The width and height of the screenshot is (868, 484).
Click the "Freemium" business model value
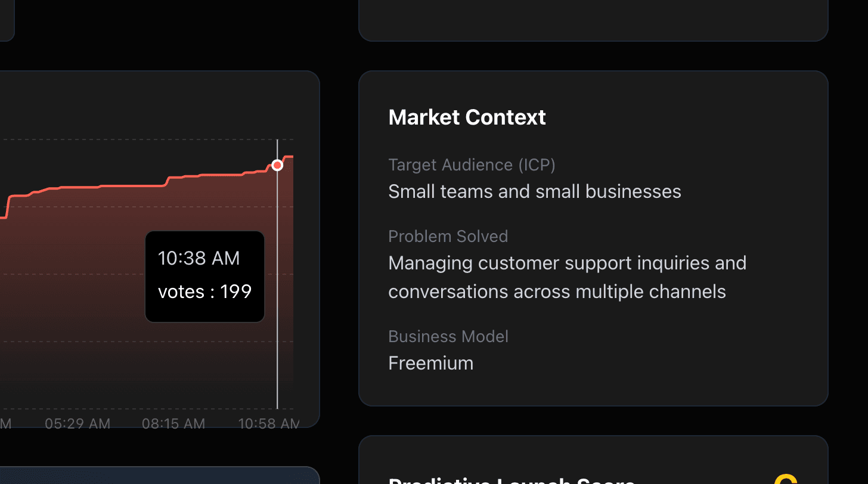coord(430,363)
